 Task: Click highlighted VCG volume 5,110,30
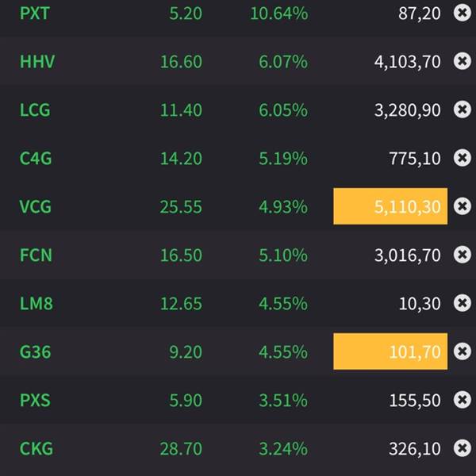point(390,207)
